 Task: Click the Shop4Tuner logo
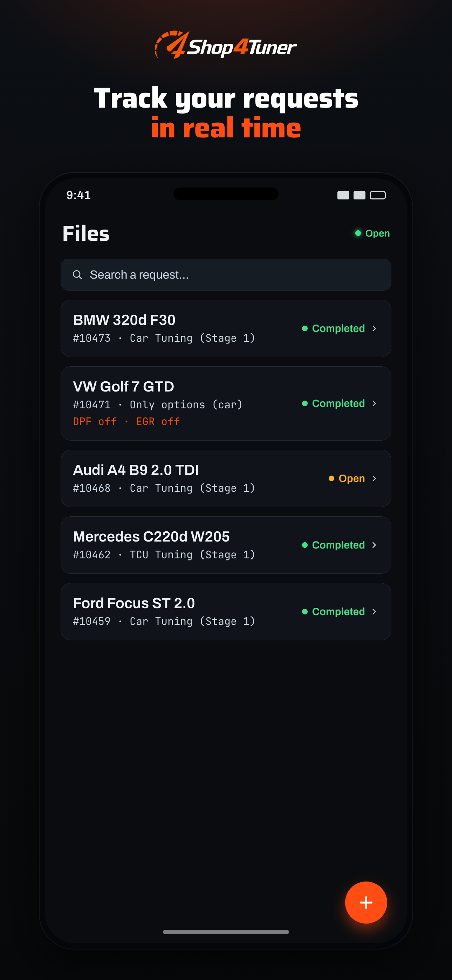tap(226, 45)
